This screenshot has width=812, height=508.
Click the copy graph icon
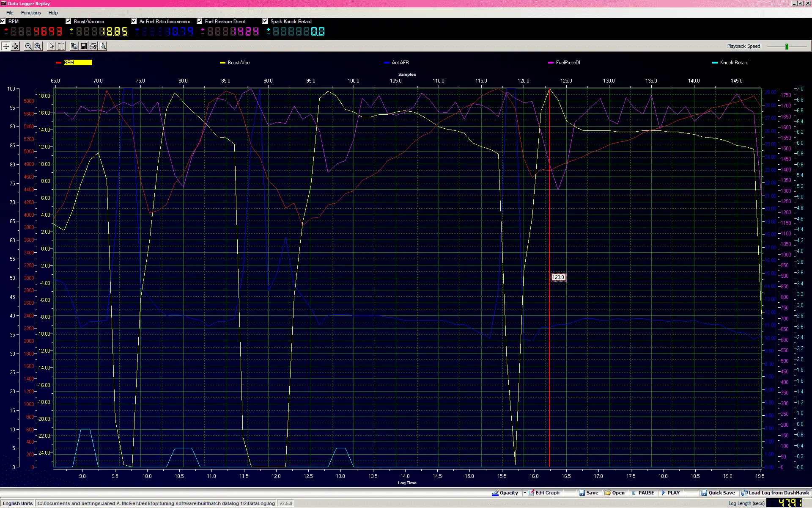[74, 46]
